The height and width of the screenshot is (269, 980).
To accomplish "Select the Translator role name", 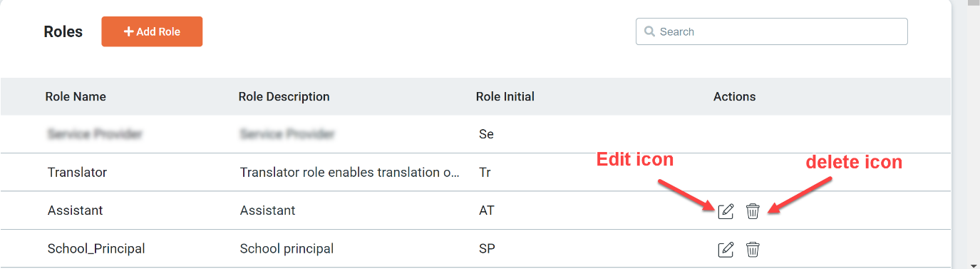I will click(77, 173).
